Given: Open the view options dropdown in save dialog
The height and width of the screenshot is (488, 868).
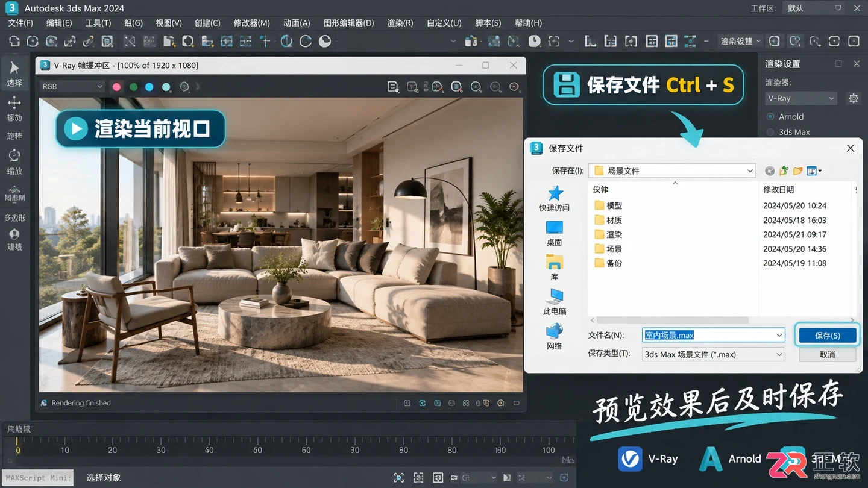Looking at the screenshot, I should click(x=814, y=171).
